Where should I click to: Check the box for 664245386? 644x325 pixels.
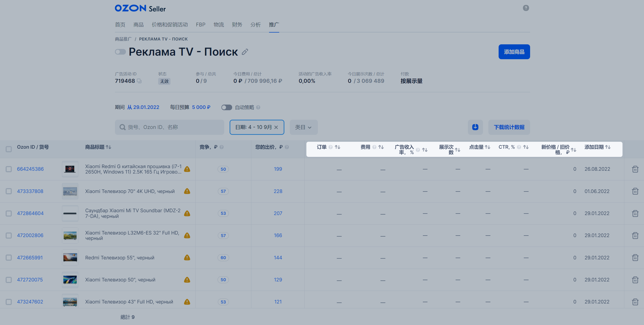(9, 169)
